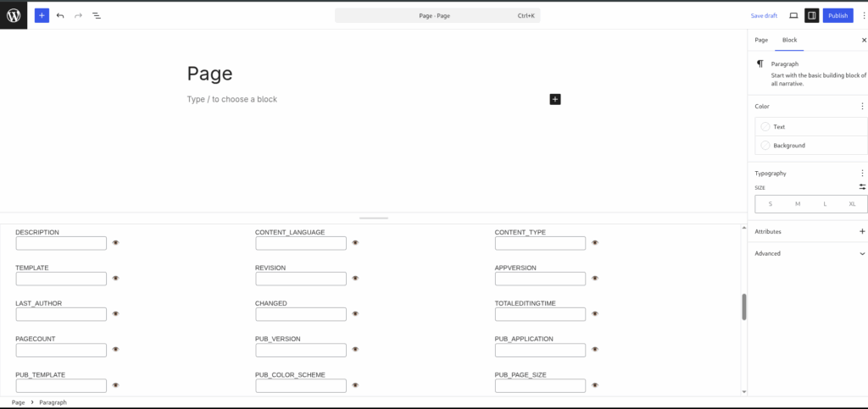The width and height of the screenshot is (868, 409).
Task: Toggle visibility eye for CONTENT_TYPE
Action: coord(595,243)
